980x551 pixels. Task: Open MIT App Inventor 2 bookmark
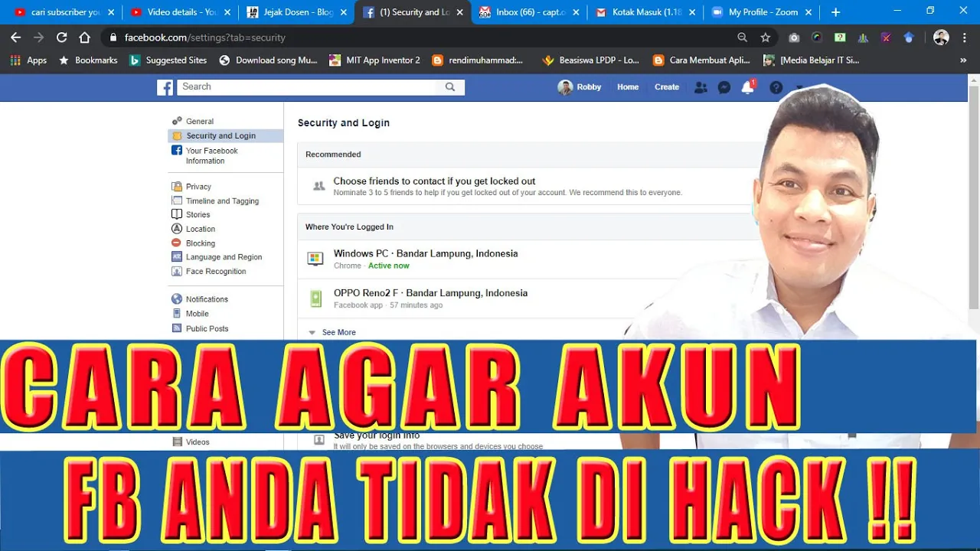374,60
